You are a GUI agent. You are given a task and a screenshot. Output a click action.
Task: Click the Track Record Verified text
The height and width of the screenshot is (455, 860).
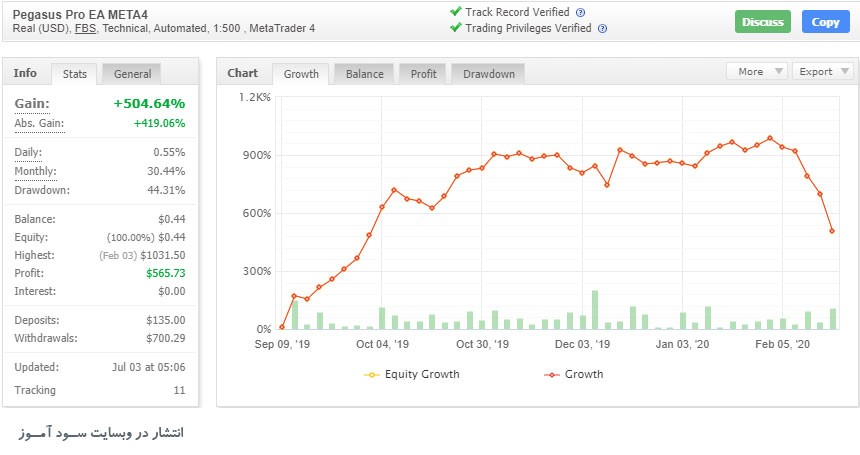(517, 12)
